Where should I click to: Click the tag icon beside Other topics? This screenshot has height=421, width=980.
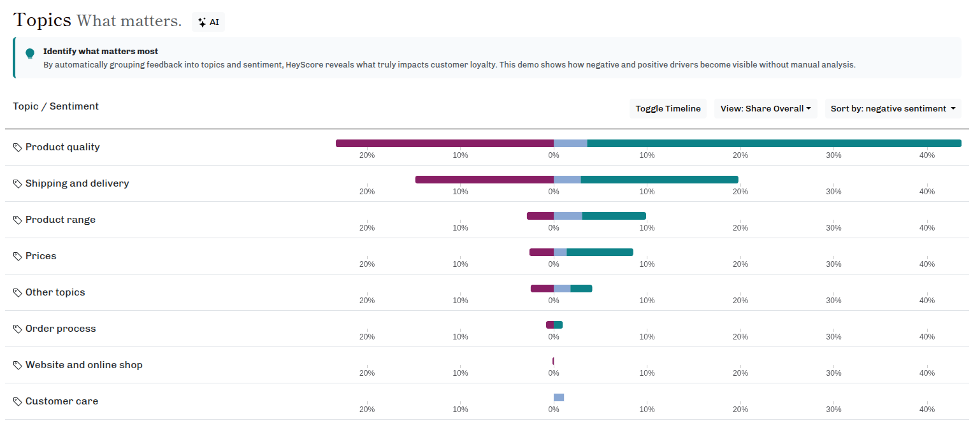18,292
